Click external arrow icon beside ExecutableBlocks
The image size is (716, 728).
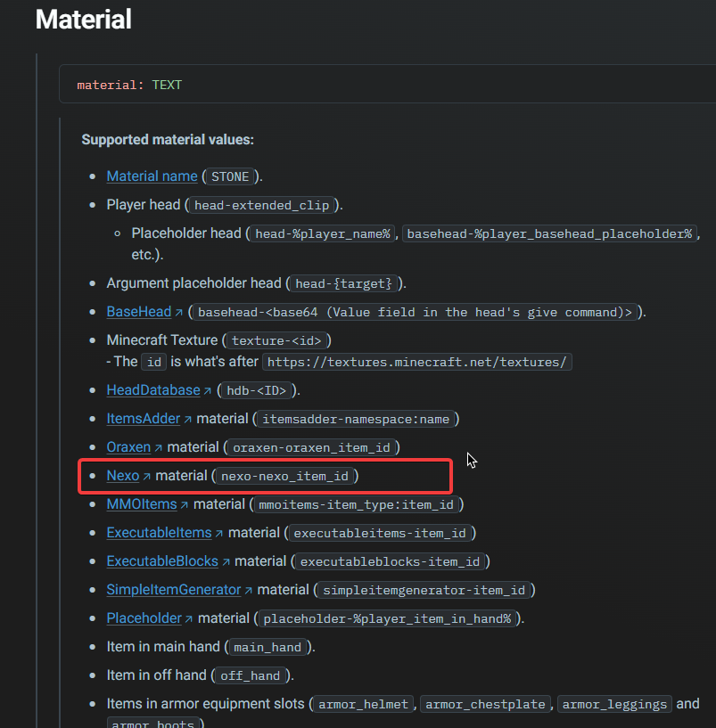tap(226, 561)
